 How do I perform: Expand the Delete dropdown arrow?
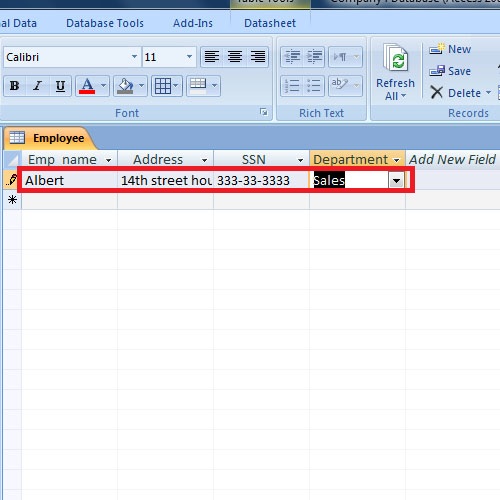[x=488, y=92]
